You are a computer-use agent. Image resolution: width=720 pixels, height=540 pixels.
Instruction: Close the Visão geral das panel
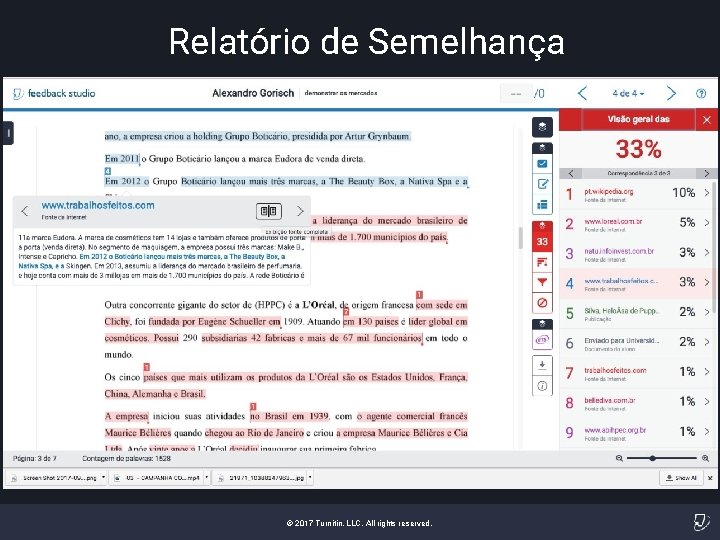tap(707, 120)
